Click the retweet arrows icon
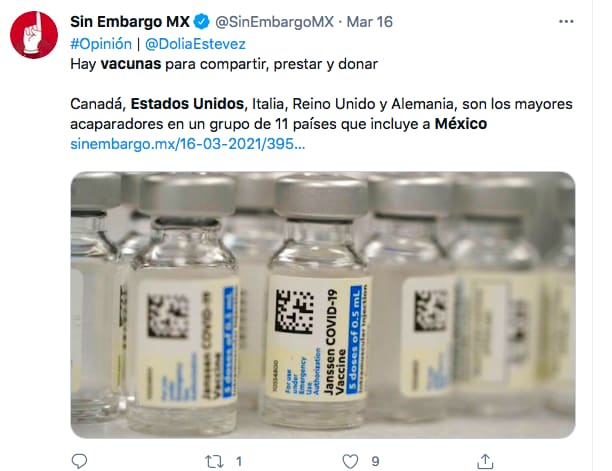The width and height of the screenshot is (612, 471). click(214, 462)
